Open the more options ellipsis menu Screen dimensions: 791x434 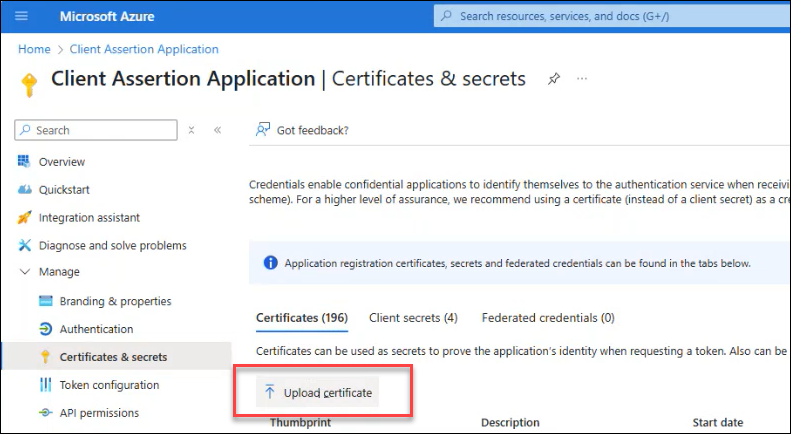click(x=582, y=79)
